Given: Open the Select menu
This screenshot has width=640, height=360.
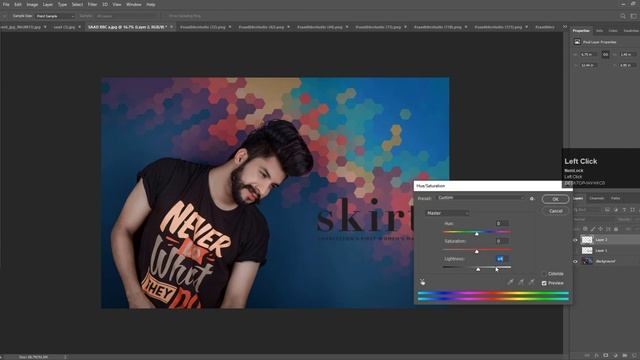Looking at the screenshot, I should (x=77, y=4).
